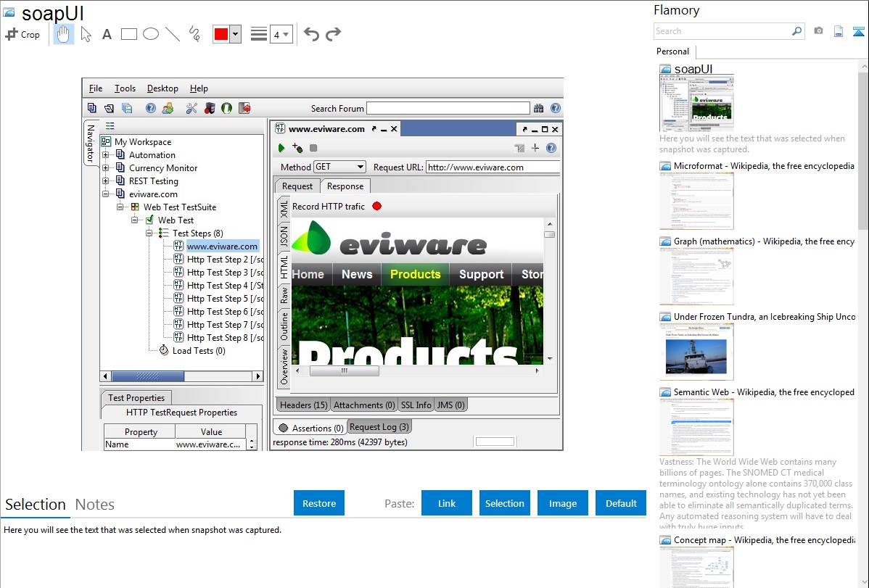Click the Search Forum input field
Viewport: 869px width, 588px height.
tap(448, 108)
